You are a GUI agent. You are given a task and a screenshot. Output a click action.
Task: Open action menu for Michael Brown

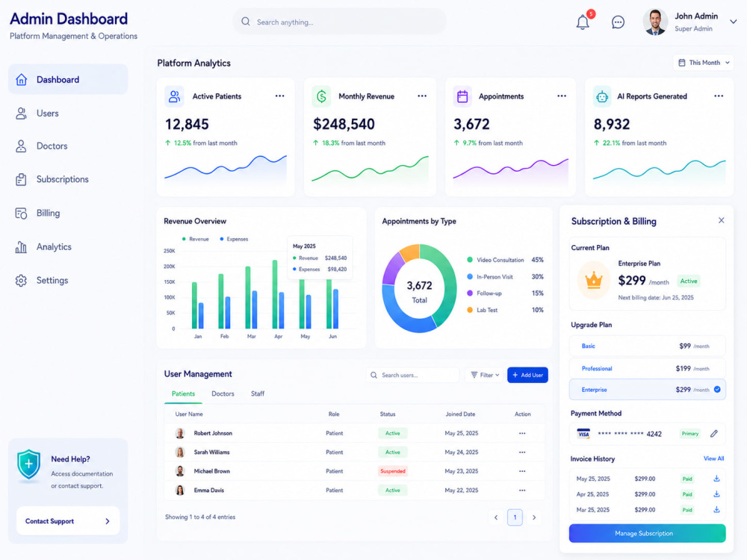(x=522, y=471)
